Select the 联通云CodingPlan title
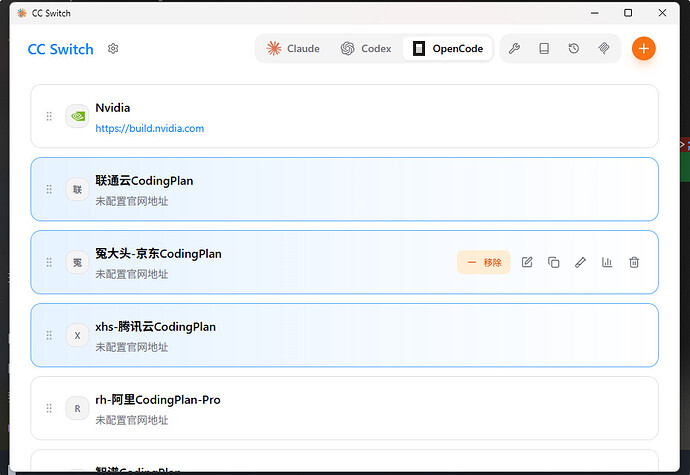690x475 pixels. coord(144,181)
